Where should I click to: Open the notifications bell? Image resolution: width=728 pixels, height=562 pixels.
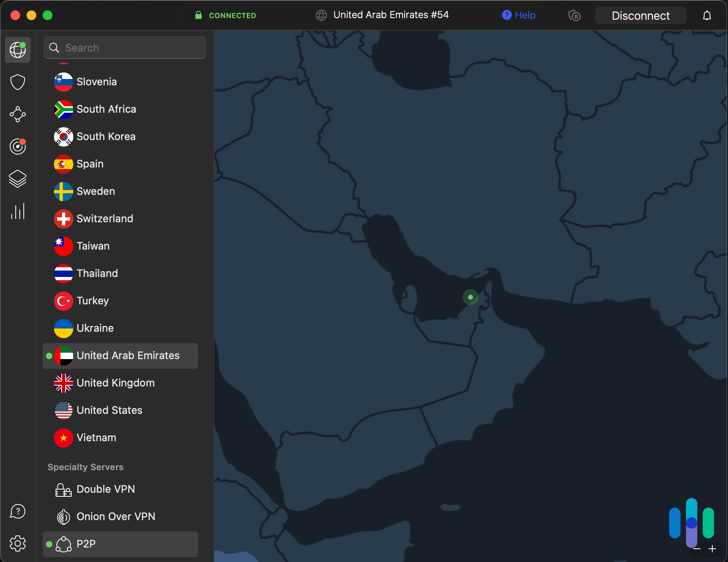coord(707,15)
